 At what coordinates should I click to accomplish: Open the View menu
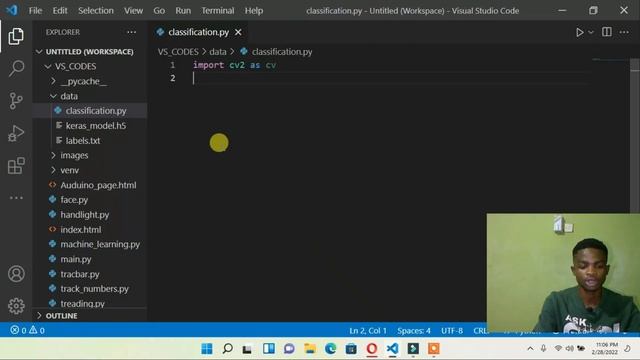133,11
